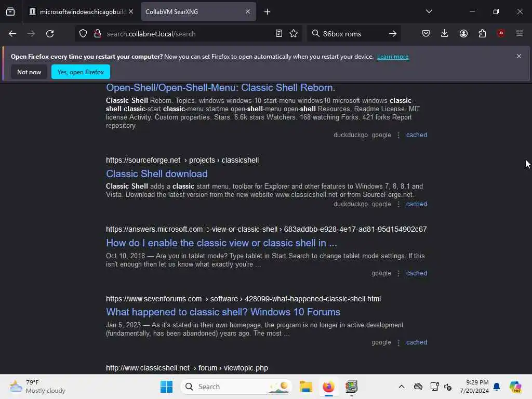Open the clock showing 9:29 PM
The width and height of the screenshot is (532, 399).
474,387
